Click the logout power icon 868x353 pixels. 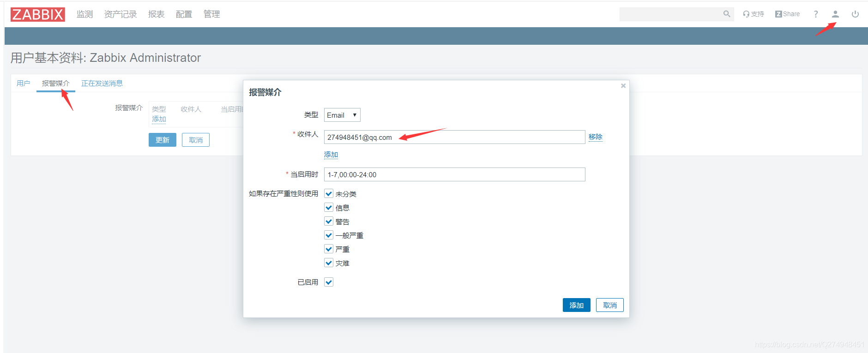[855, 14]
